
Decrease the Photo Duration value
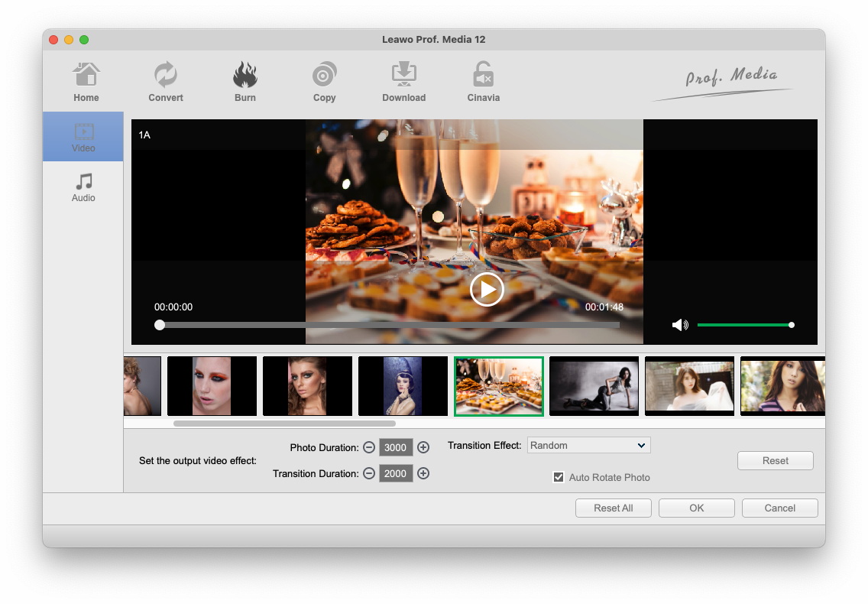[x=369, y=447]
